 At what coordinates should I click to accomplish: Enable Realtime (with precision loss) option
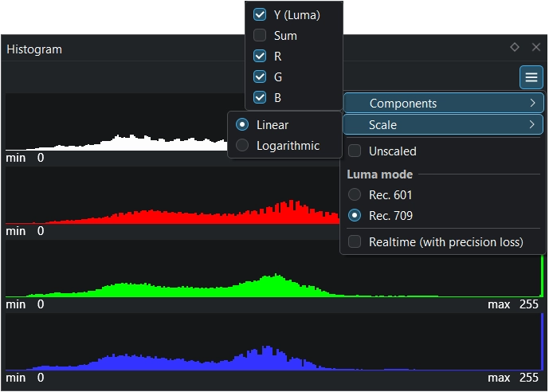click(355, 241)
